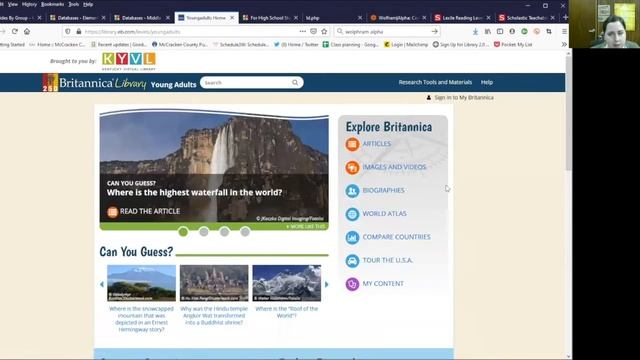
Task: Show previous Can You Guess items
Action: point(102,284)
